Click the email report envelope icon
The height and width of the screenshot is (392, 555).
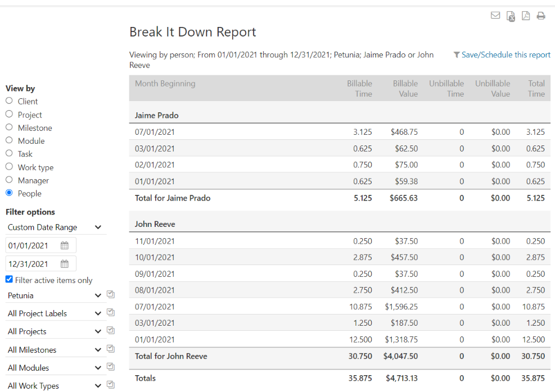pyautogui.click(x=495, y=16)
